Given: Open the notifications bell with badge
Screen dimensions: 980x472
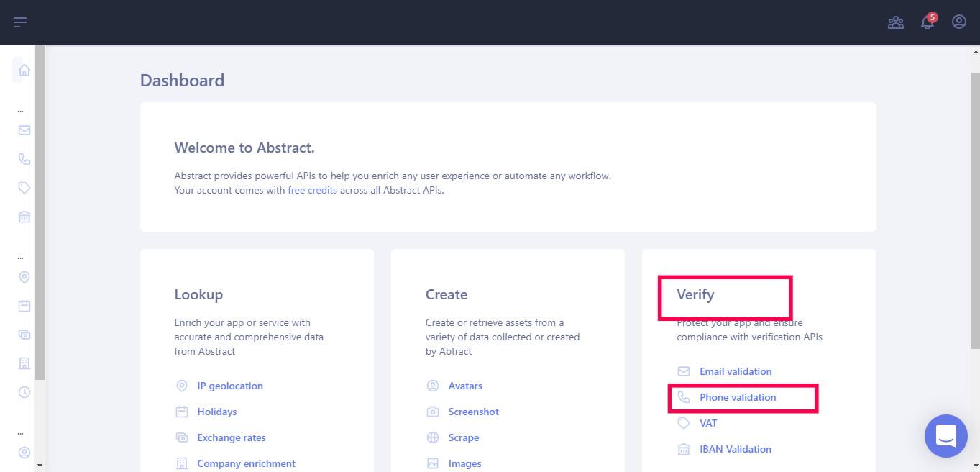Looking at the screenshot, I should [x=928, y=22].
